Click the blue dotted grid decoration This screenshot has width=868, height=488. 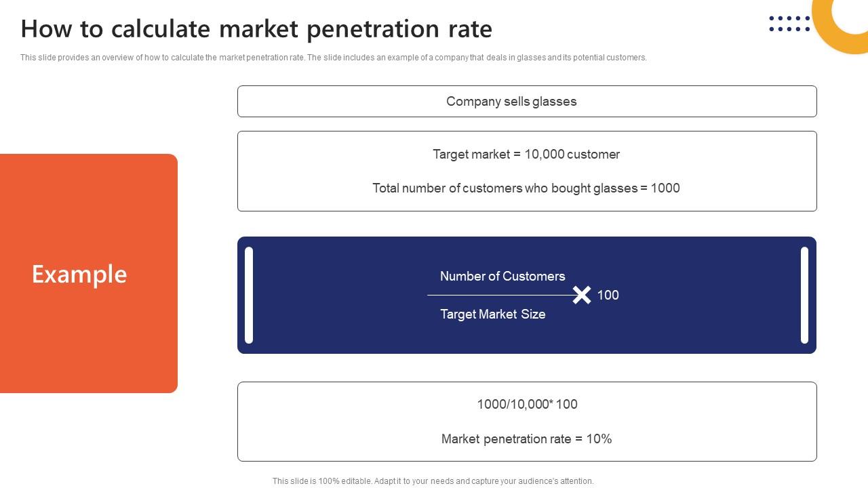tap(789, 24)
